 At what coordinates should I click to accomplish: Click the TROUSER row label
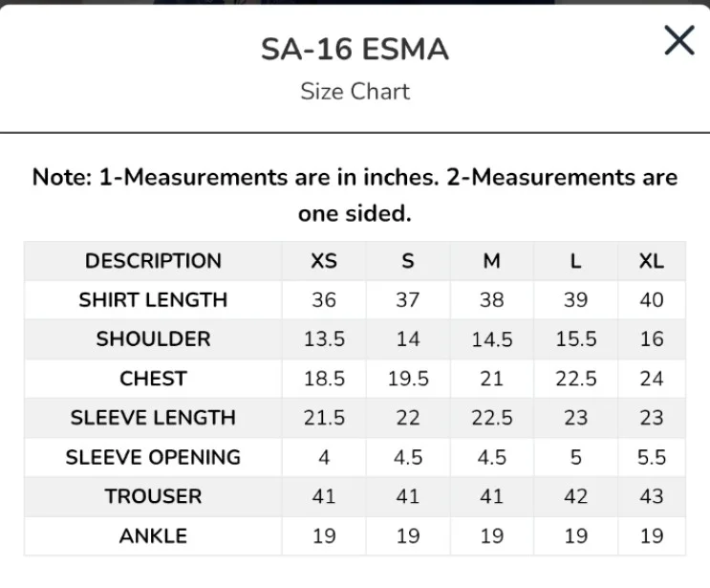click(x=153, y=496)
